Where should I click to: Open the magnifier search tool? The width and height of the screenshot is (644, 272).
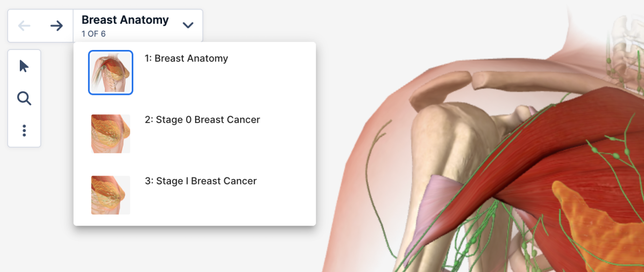(x=24, y=98)
